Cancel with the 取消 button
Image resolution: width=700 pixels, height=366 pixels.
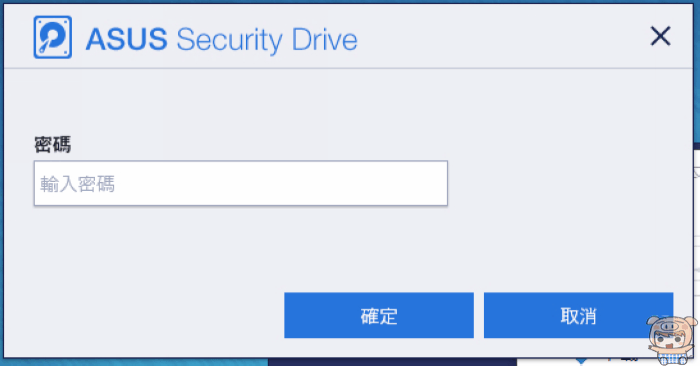point(578,315)
